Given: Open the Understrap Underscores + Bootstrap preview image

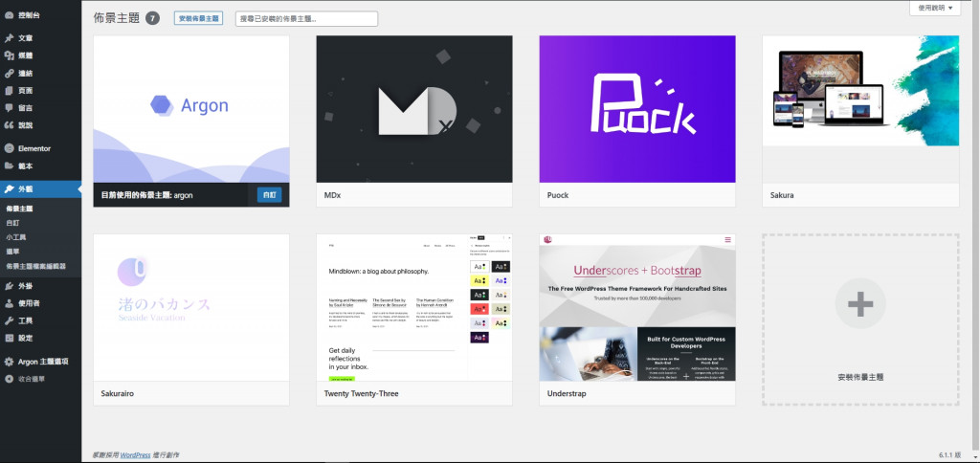Looking at the screenshot, I should pos(637,307).
